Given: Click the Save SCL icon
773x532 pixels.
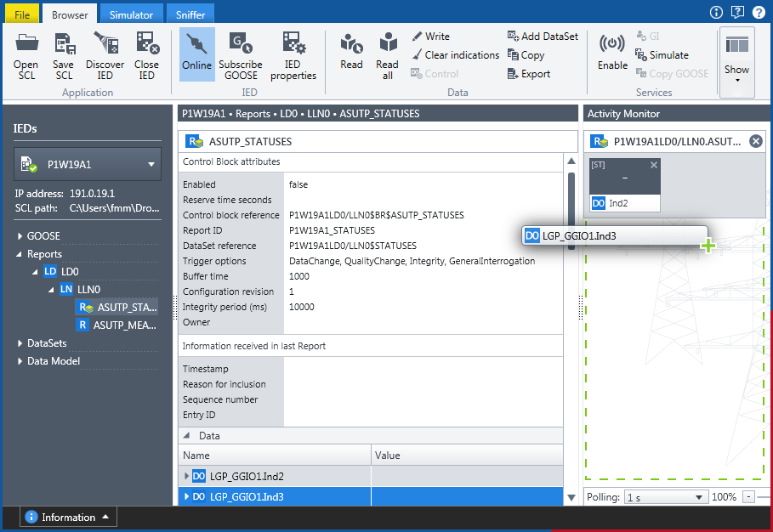Looking at the screenshot, I should coord(65,43).
